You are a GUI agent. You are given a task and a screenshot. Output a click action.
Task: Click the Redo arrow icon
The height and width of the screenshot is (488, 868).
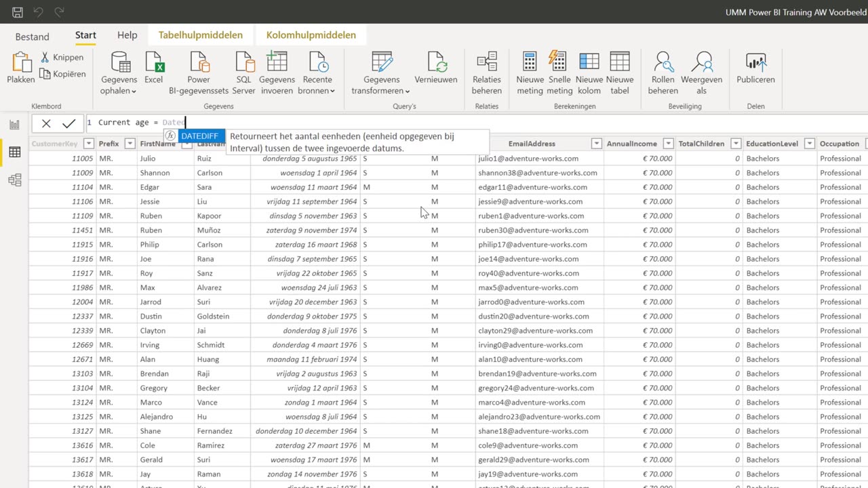coord(59,12)
